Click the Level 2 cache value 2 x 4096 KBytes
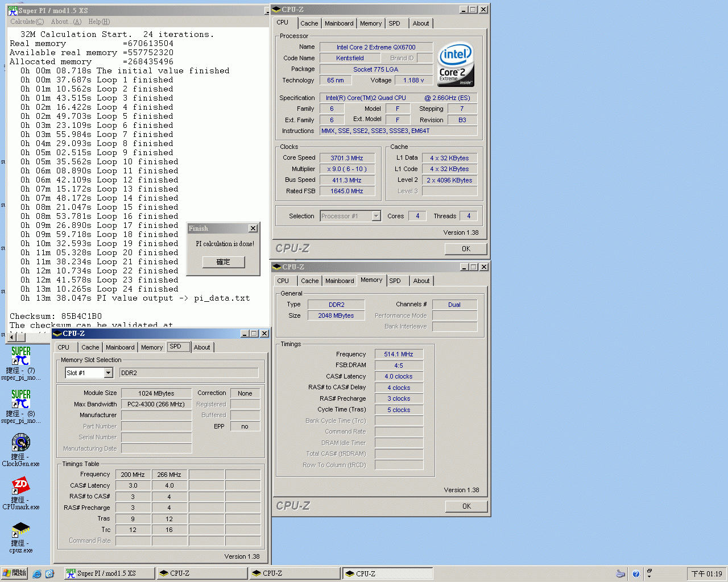728x582 pixels. tap(449, 180)
